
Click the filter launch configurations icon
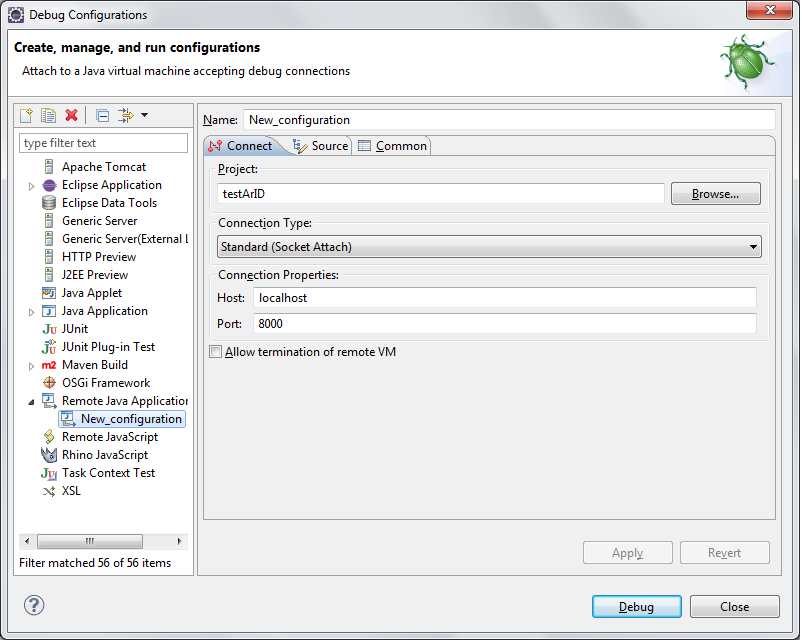[127, 116]
